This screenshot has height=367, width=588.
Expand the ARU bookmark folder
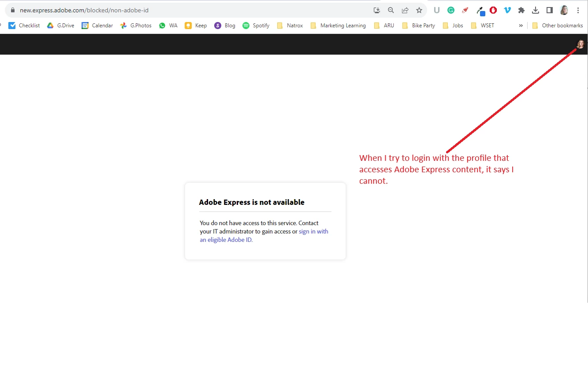pos(384,26)
